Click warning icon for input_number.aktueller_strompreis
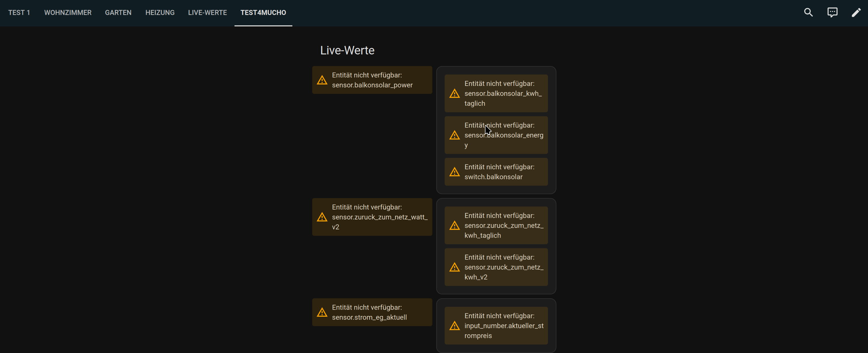Image resolution: width=868 pixels, height=353 pixels. (x=454, y=326)
